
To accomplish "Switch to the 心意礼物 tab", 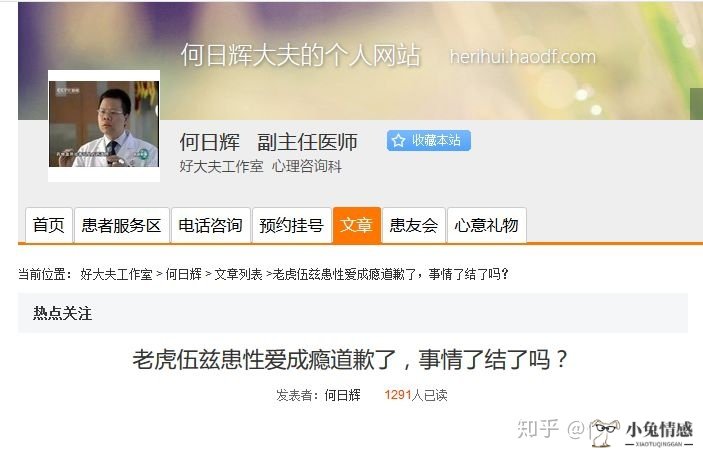I will 487,225.
